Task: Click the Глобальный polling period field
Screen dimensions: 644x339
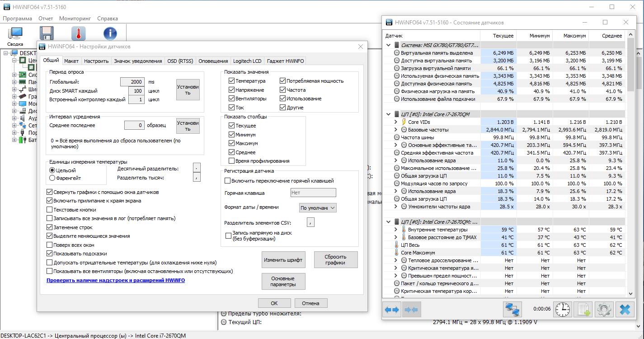Action: 132,82
